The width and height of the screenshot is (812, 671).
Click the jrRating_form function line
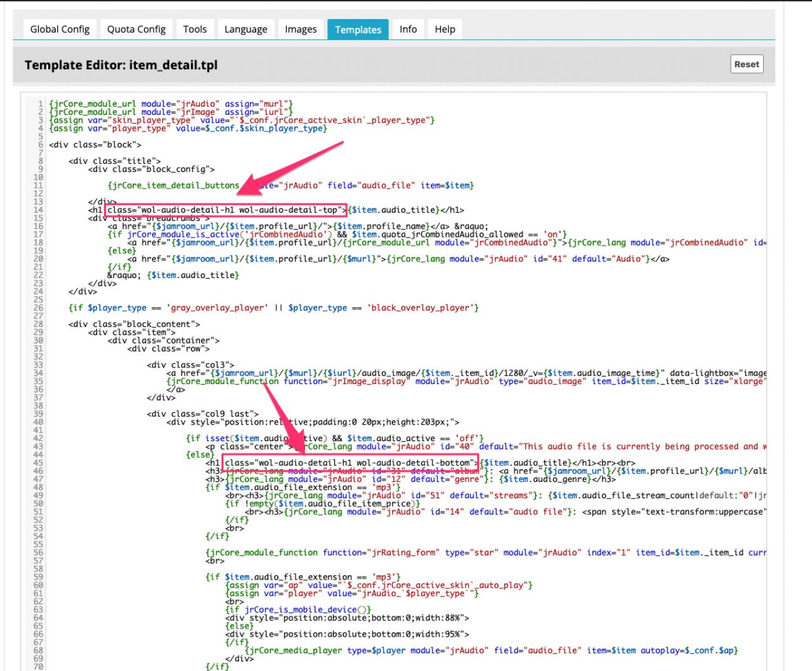pyautogui.click(x=381, y=552)
